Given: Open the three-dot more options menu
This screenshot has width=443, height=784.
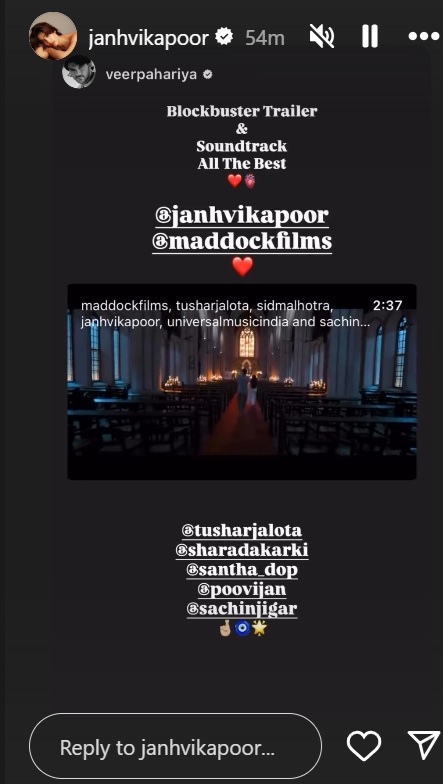Looking at the screenshot, I should (423, 36).
